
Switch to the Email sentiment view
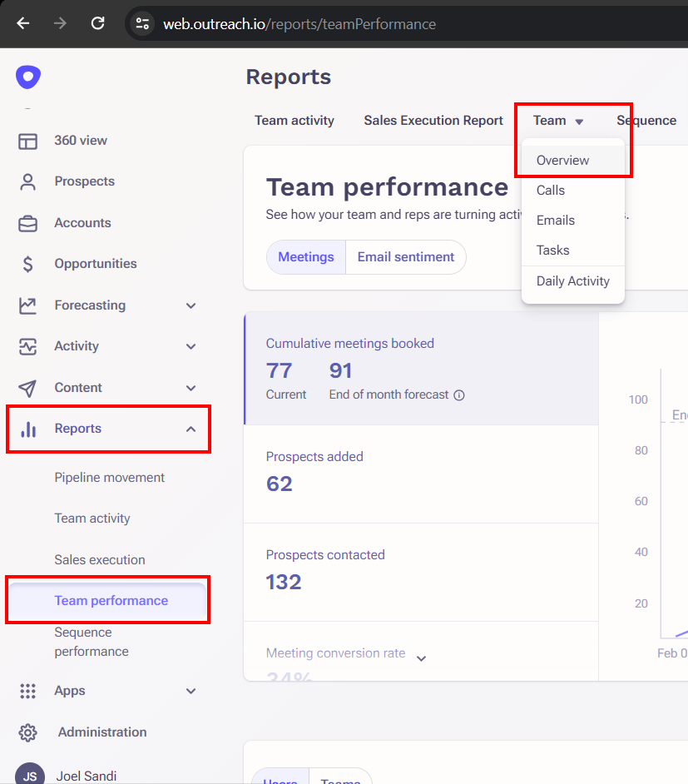[x=406, y=257]
